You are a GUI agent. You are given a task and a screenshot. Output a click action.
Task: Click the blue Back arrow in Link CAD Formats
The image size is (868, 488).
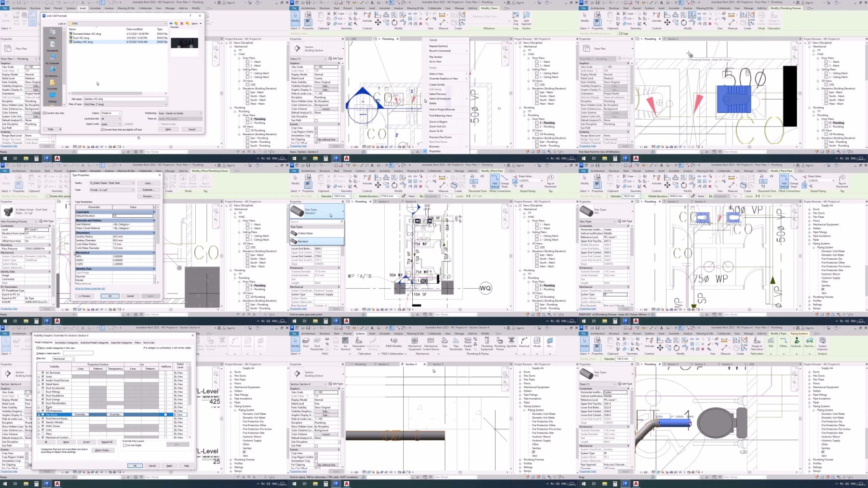(x=171, y=24)
